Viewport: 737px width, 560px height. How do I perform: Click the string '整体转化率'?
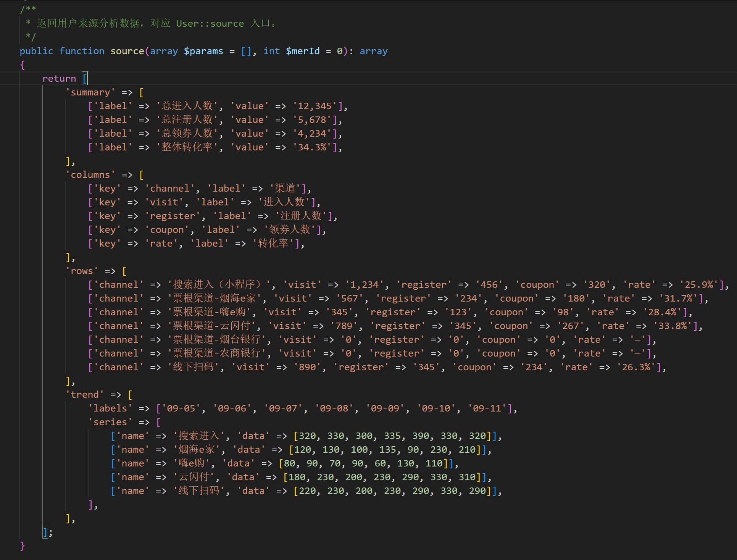tap(187, 147)
